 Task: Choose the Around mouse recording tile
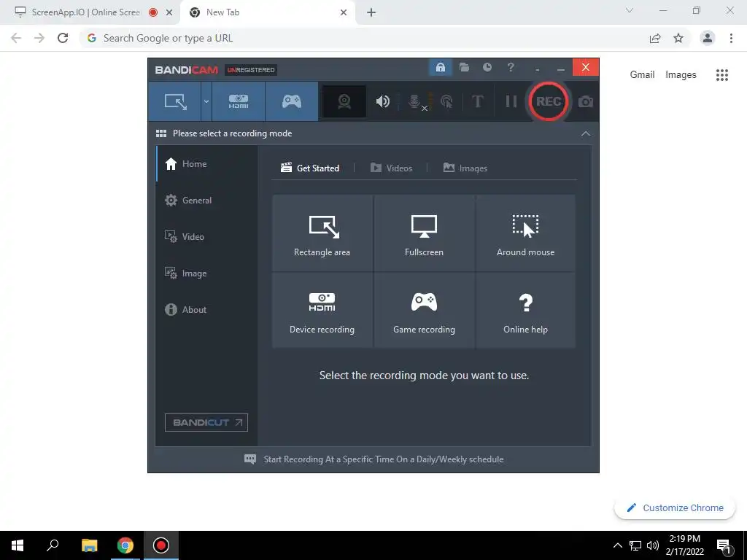tap(525, 233)
